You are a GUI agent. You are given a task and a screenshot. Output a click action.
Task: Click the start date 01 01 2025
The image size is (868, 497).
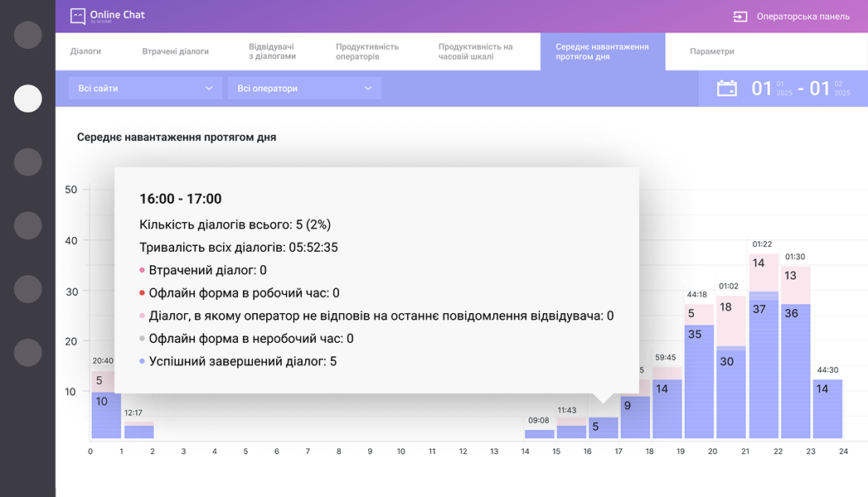771,89
